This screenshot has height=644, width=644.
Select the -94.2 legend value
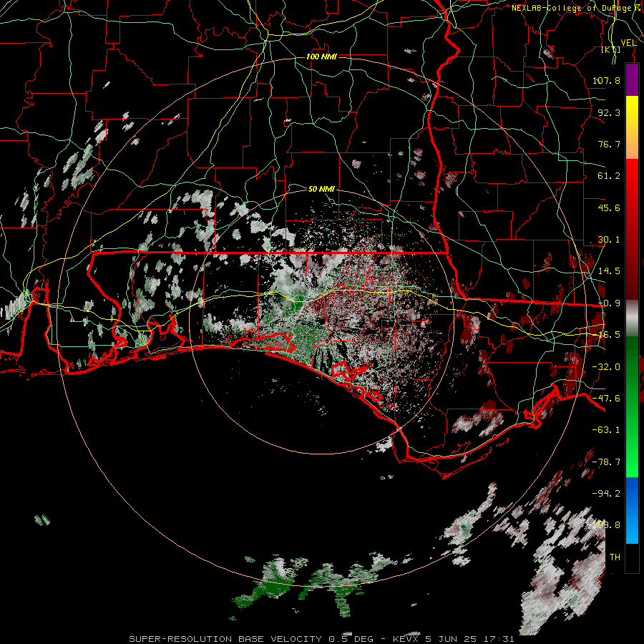pos(606,493)
